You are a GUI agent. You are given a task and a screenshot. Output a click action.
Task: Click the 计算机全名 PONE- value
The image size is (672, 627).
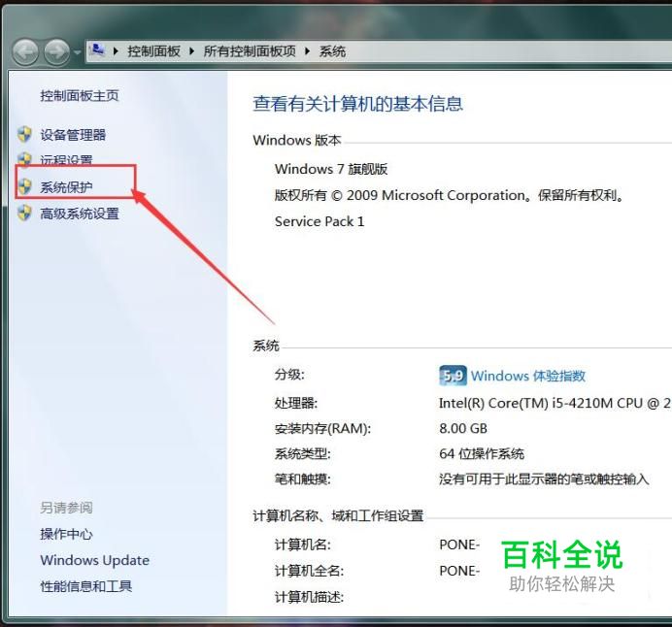pos(459,571)
